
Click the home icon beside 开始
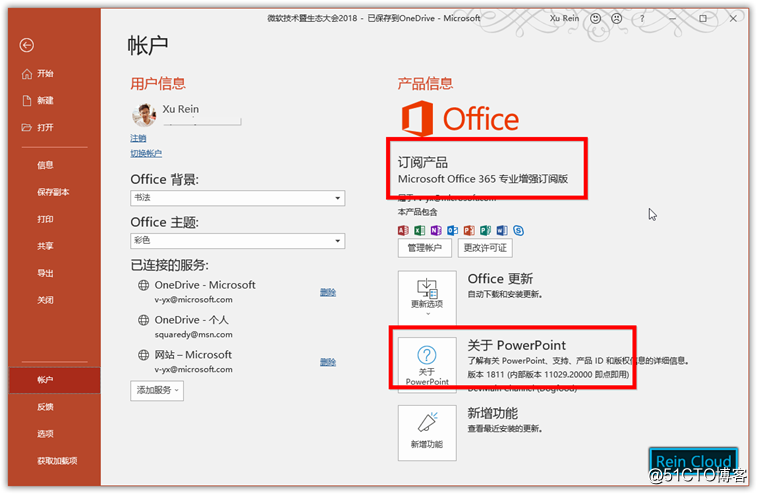pos(27,73)
